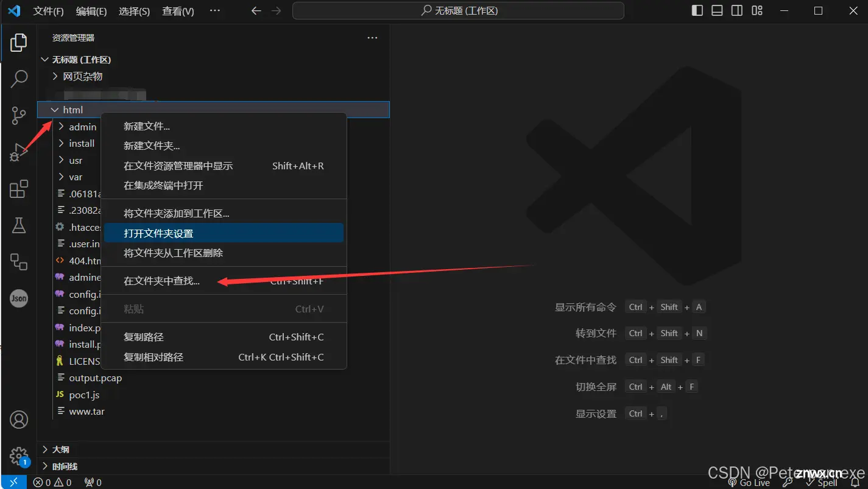Choose 新建文件夹... from context menu
868x489 pixels.
point(224,146)
